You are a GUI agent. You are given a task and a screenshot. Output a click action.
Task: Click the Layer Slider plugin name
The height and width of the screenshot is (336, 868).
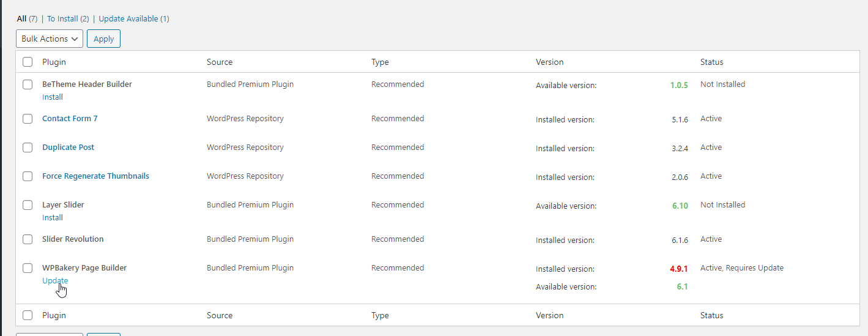pos(63,204)
